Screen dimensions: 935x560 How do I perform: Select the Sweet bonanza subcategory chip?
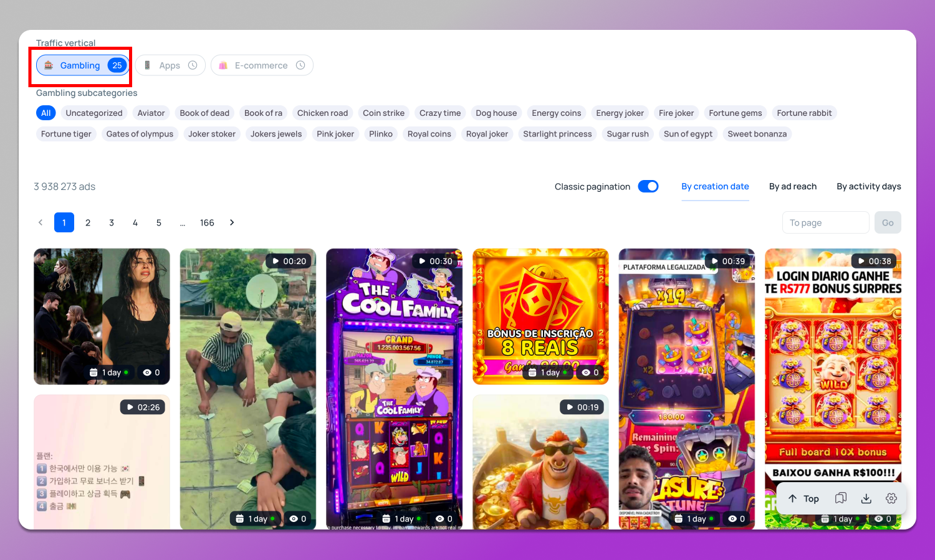757,134
